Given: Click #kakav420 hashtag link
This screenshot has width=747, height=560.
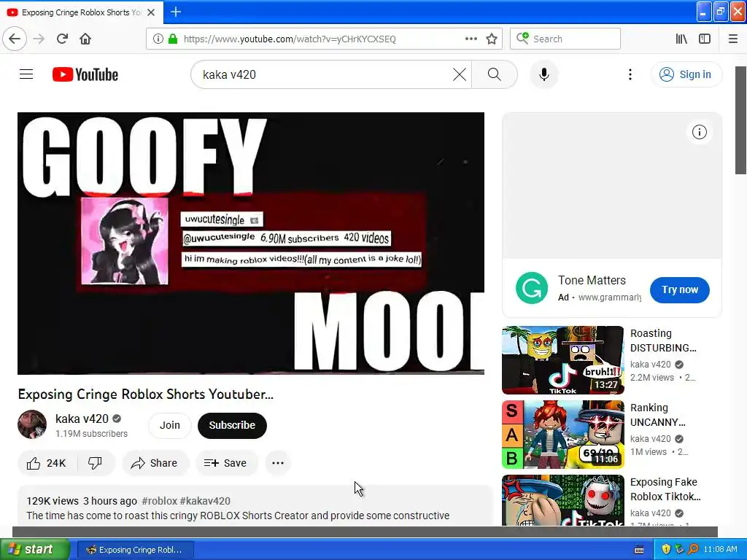Looking at the screenshot, I should coord(205,501).
